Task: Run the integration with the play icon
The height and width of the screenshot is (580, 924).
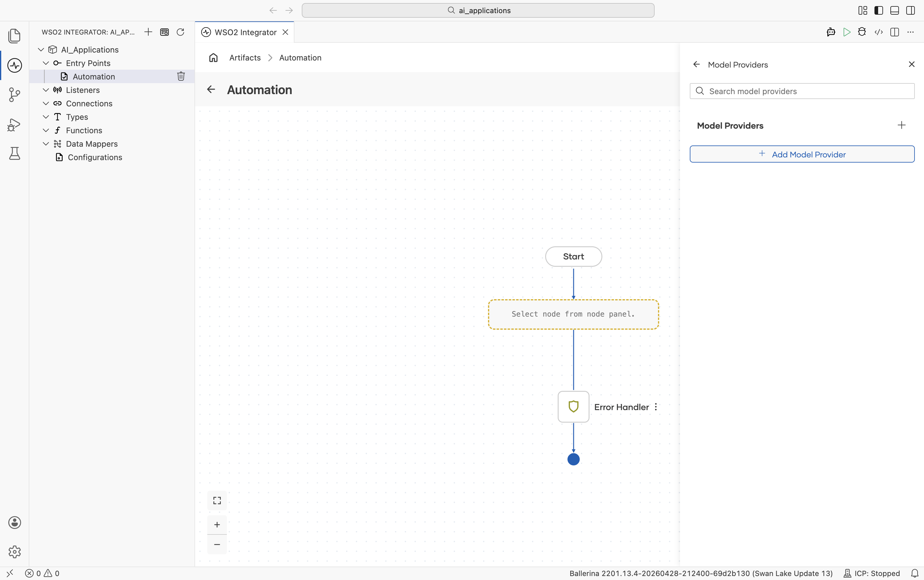Action: tap(846, 32)
